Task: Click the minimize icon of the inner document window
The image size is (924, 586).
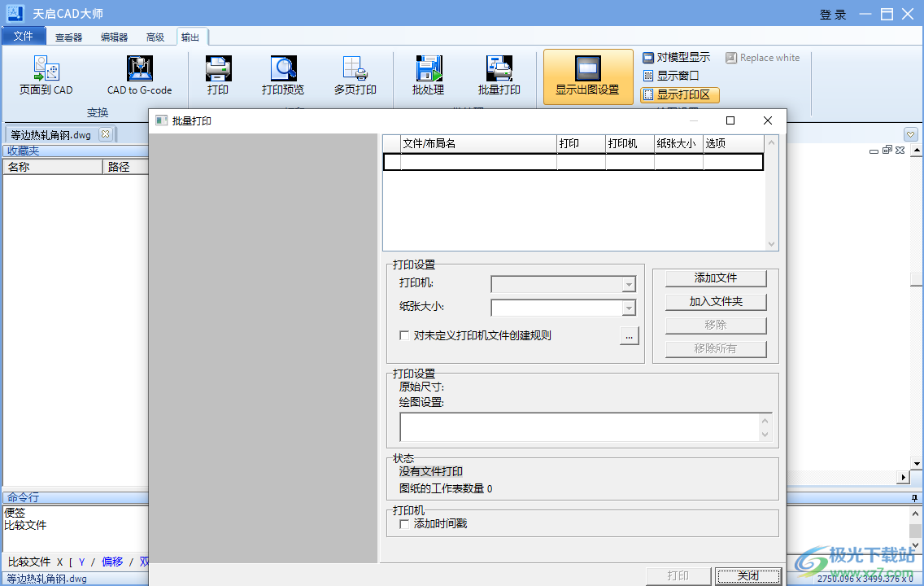Action: 874,151
